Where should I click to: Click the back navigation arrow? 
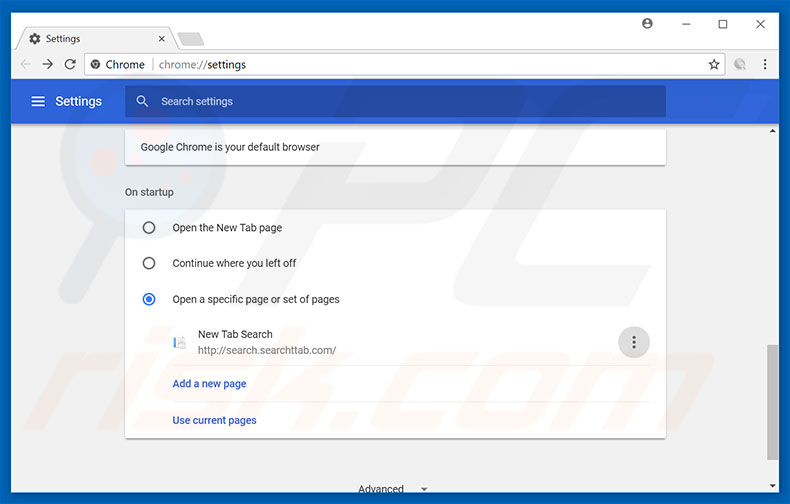point(26,65)
